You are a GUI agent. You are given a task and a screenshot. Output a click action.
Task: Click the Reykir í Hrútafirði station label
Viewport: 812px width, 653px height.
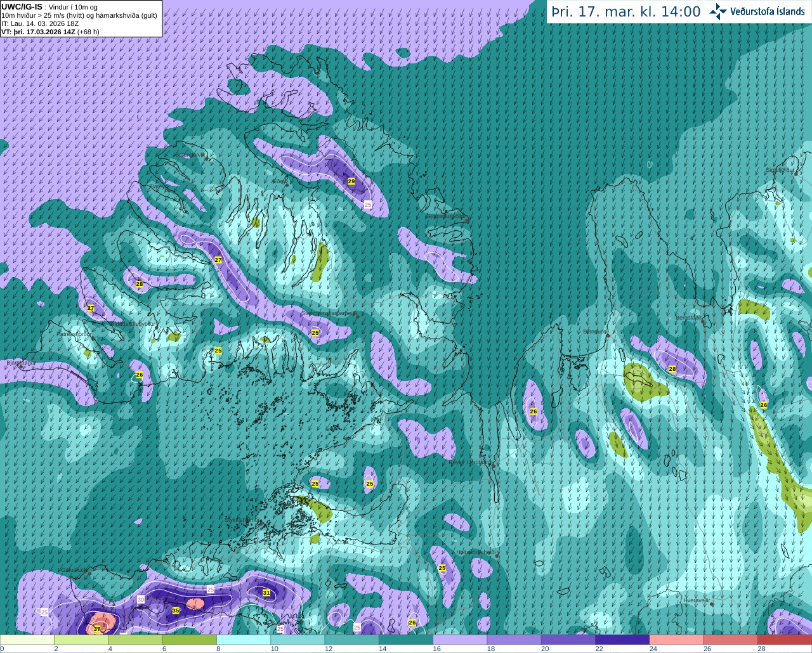coord(471,462)
